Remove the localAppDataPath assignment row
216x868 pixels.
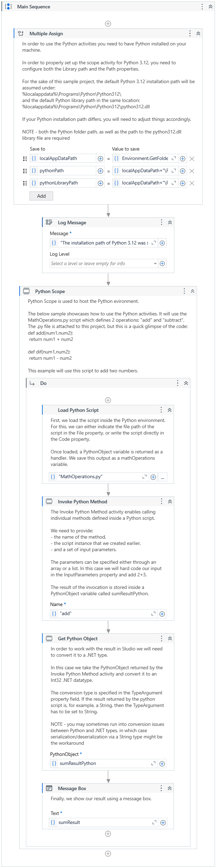click(x=192, y=159)
